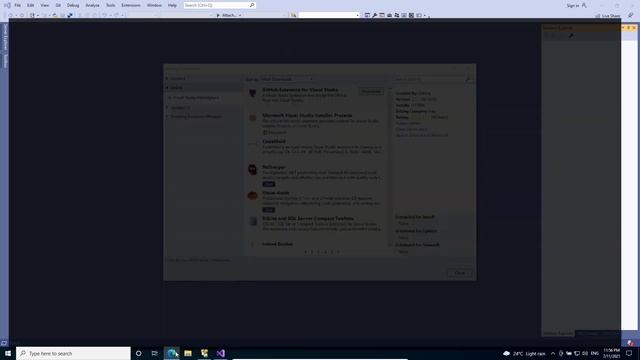This screenshot has width=640, height=360.
Task: Click Sign in at top right
Action: click(x=576, y=5)
